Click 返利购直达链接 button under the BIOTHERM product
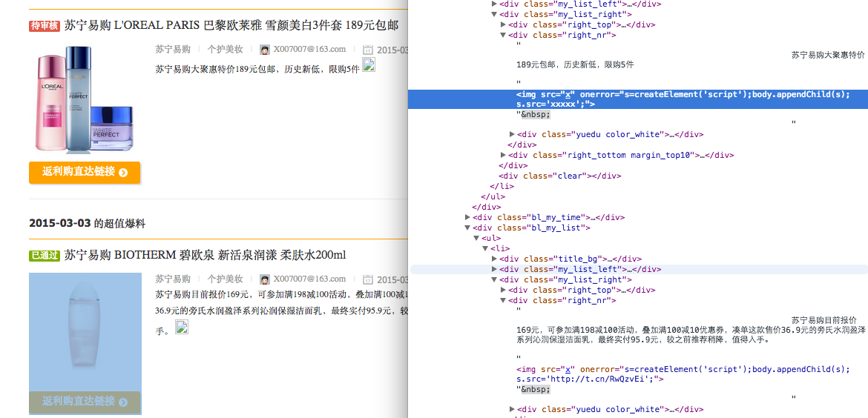The height and width of the screenshot is (418, 868). point(85,402)
